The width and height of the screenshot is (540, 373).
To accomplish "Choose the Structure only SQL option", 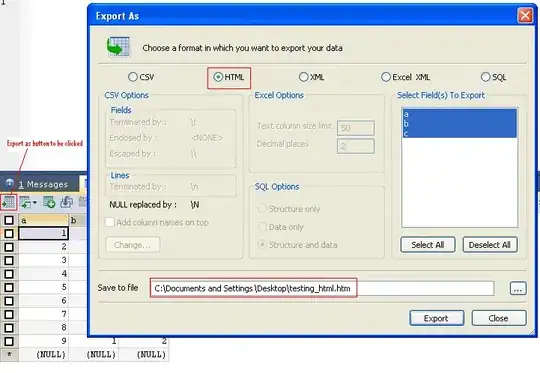I will point(262,209).
